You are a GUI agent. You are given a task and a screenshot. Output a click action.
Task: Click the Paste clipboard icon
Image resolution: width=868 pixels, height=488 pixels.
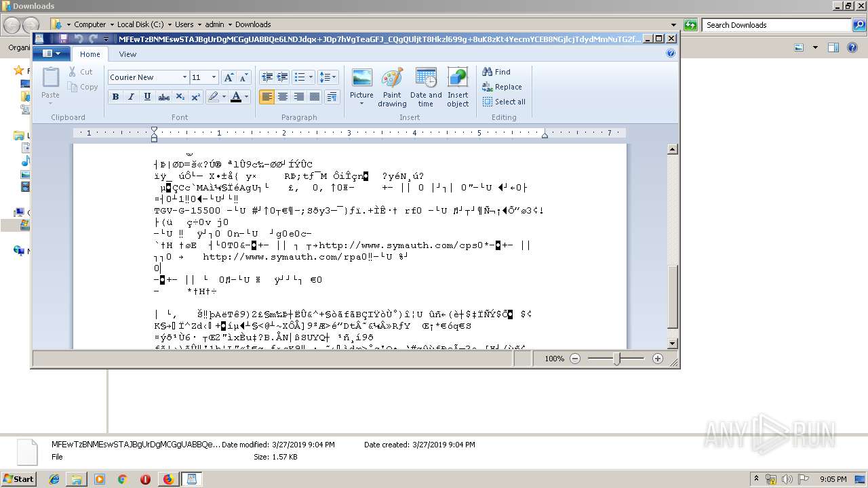(51, 77)
